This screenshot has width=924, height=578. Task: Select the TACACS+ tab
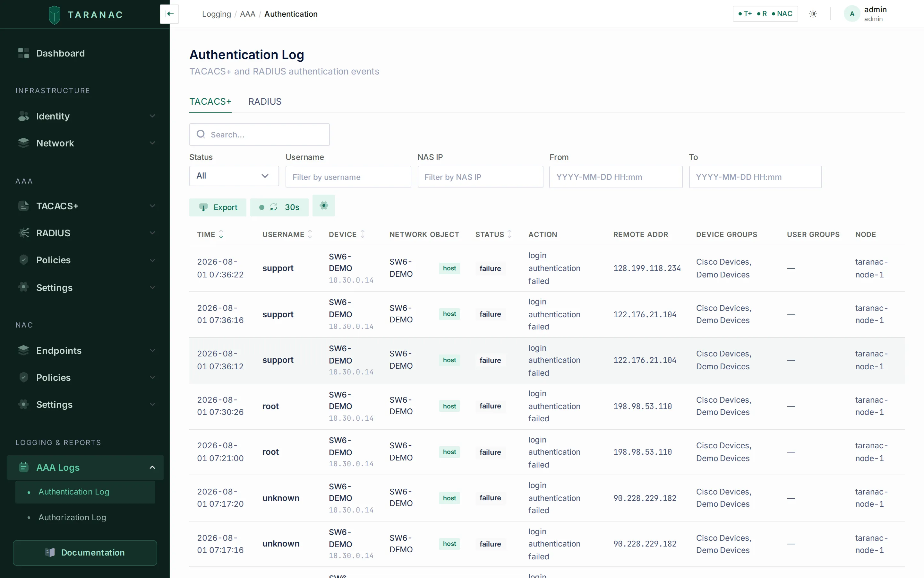click(x=210, y=101)
